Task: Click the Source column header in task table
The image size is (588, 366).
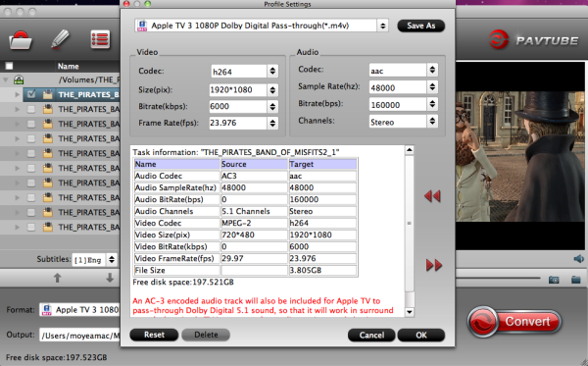Action: tap(254, 164)
